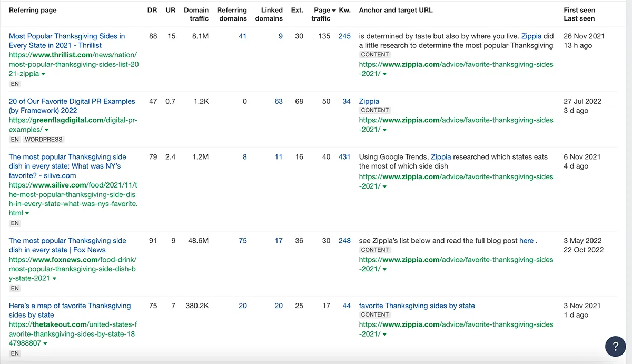Click the CONTENT tag in Thrillist row
Screen dimensions: 632x364
tap(375, 55)
